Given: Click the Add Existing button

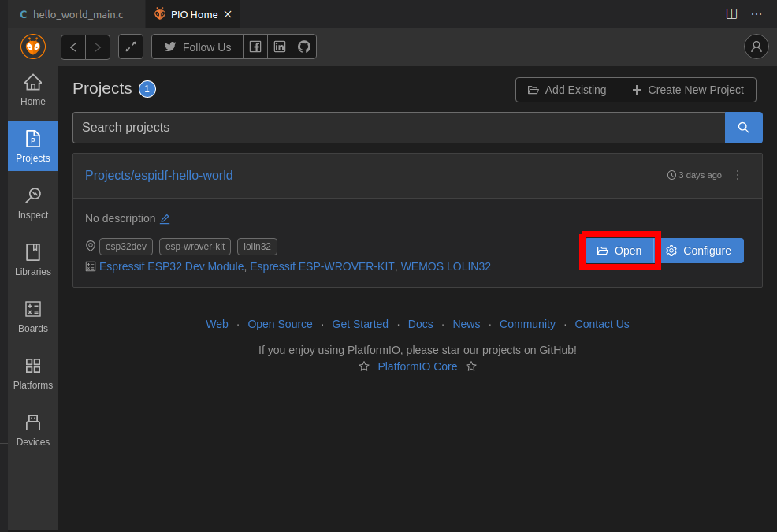Looking at the screenshot, I should [x=567, y=90].
